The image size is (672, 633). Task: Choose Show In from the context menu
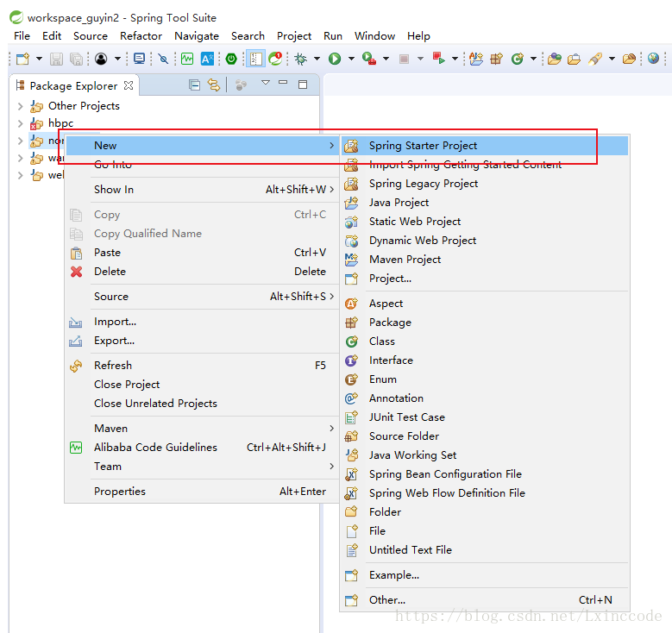[x=202, y=190]
